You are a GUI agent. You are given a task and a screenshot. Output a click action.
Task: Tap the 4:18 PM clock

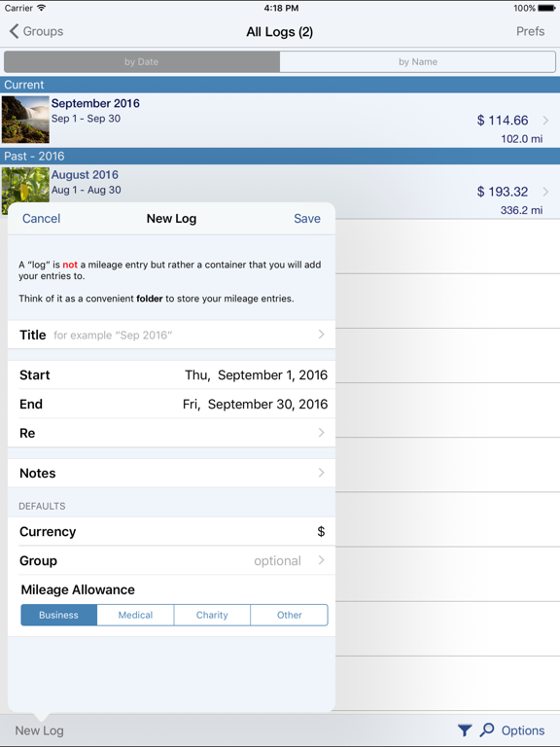[281, 8]
